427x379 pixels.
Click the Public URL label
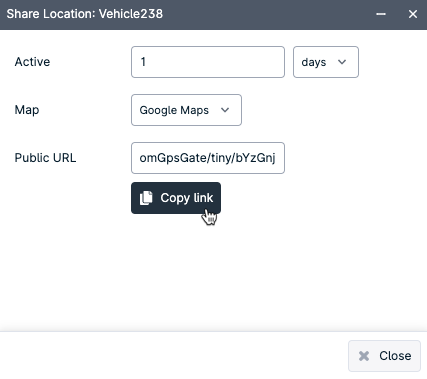[x=45, y=158]
